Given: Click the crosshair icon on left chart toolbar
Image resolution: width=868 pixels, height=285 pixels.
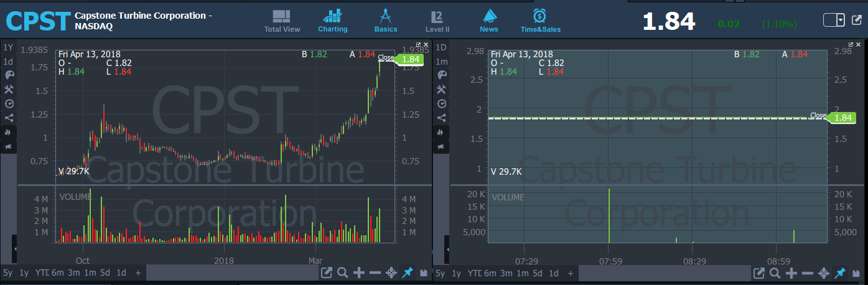Looking at the screenshot, I should tap(391, 273).
